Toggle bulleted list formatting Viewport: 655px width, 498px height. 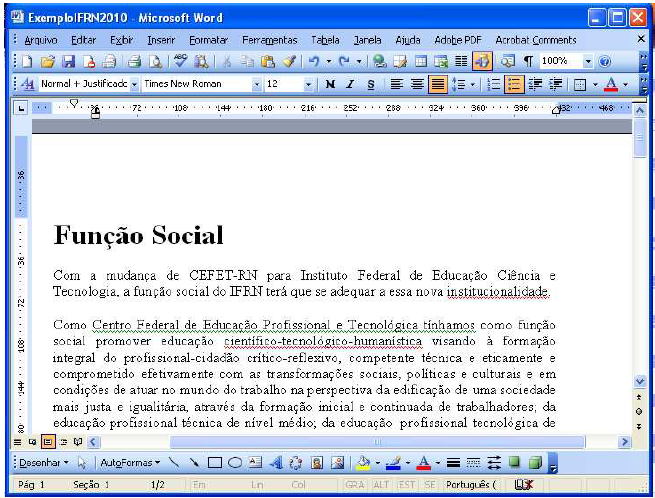[514, 84]
